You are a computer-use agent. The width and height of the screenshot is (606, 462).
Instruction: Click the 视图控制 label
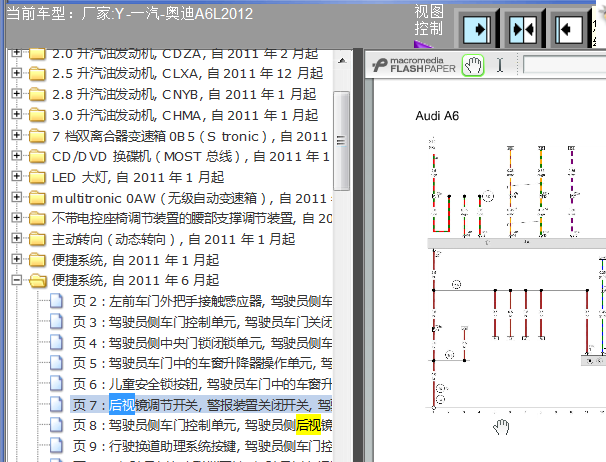429,20
